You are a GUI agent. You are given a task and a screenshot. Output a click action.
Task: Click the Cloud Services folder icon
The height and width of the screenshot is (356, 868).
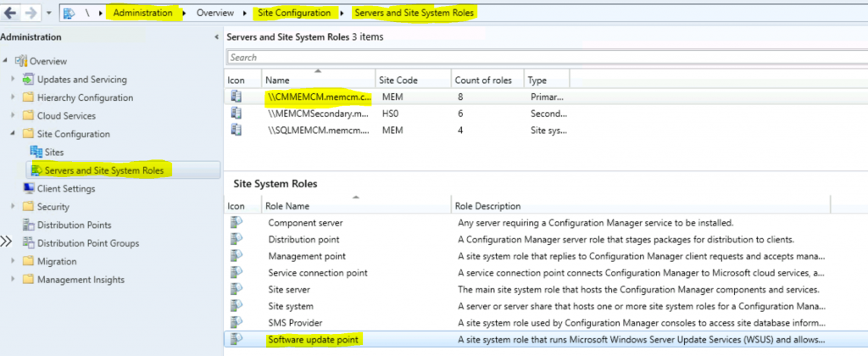tap(28, 116)
